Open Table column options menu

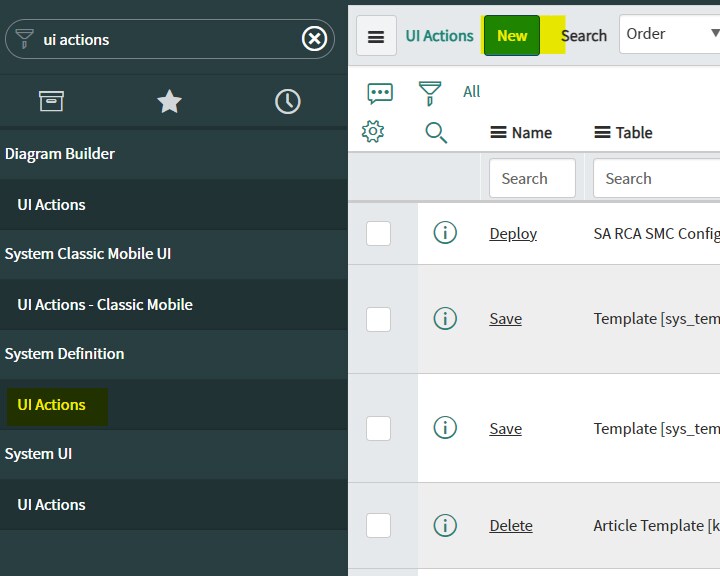(602, 133)
